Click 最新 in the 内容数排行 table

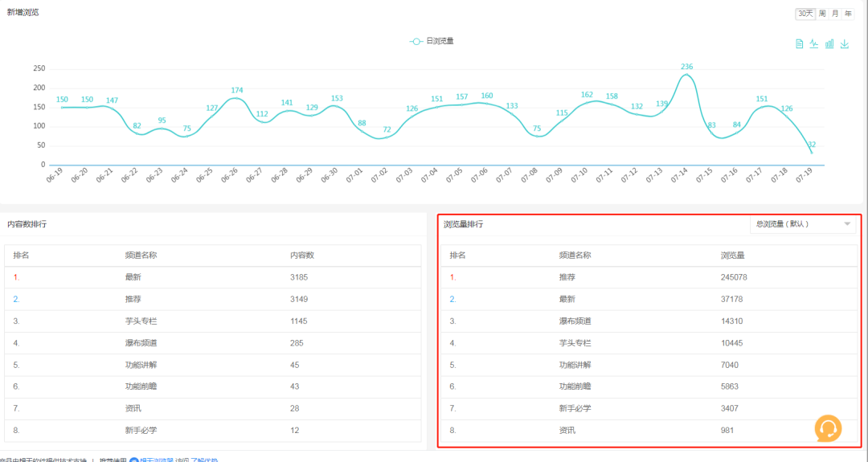pyautogui.click(x=133, y=277)
